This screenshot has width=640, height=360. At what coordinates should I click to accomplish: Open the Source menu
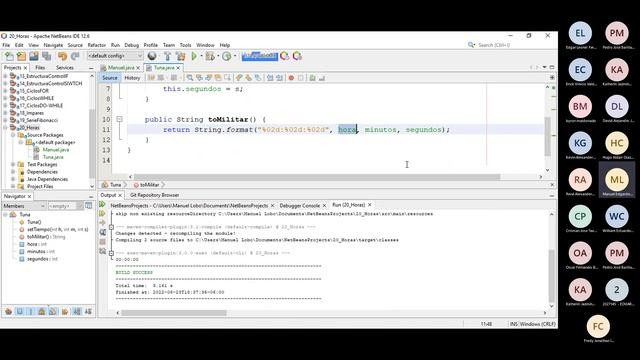(75, 45)
